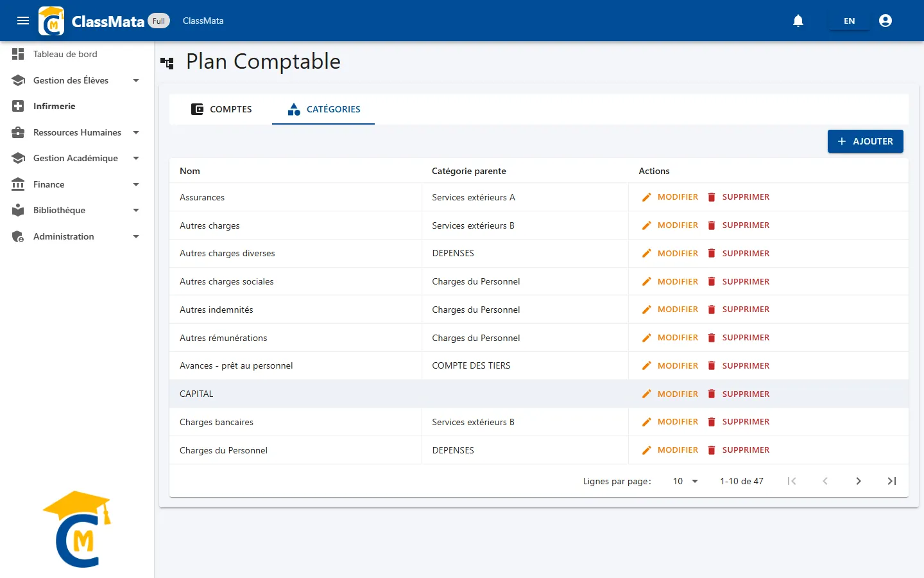Click Modifier for Avances - prêt au personnel
The height and width of the screenshot is (578, 924).
(670, 365)
